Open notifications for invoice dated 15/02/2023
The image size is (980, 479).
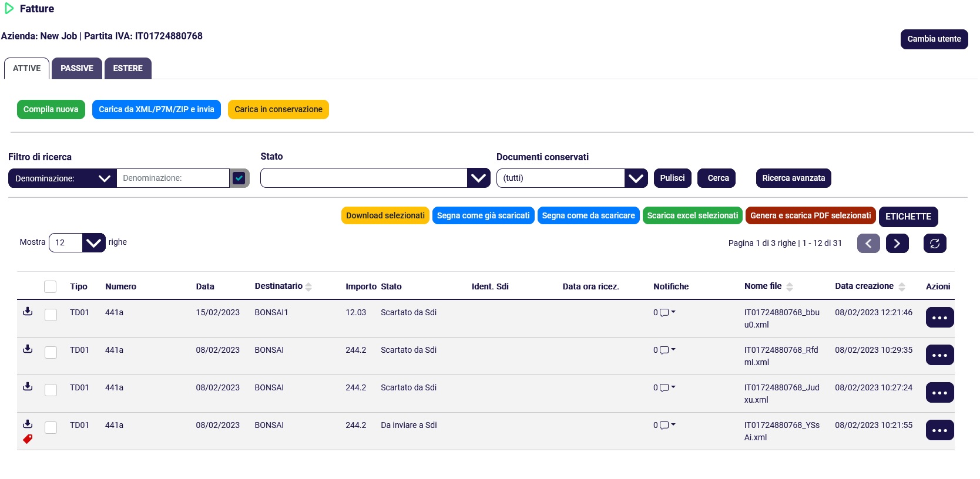click(664, 312)
